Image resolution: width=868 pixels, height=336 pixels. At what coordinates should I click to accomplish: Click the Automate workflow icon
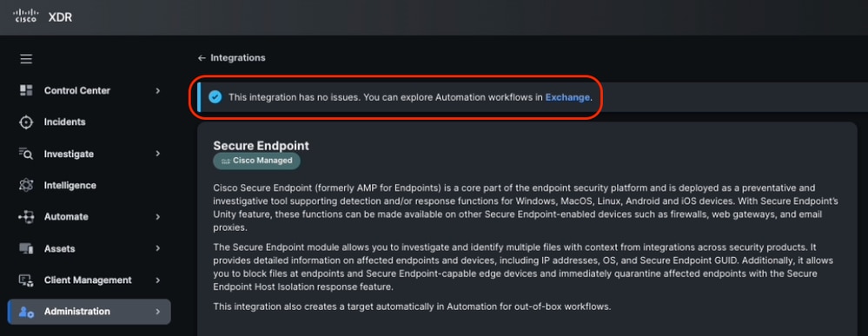pos(26,217)
